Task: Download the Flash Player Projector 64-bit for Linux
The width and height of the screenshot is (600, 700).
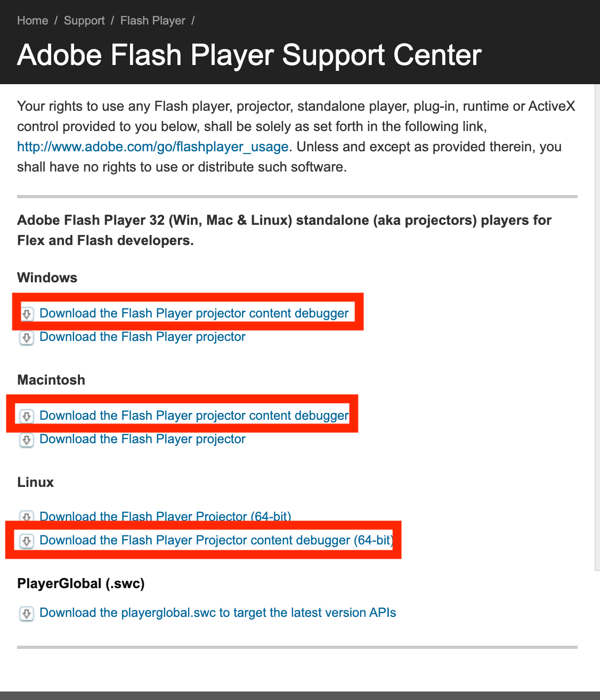Action: tap(165, 517)
